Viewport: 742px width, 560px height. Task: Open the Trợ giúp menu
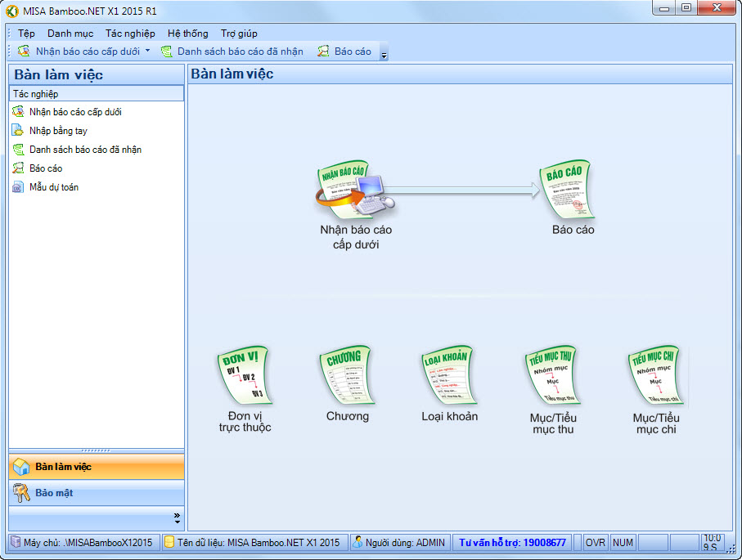[x=239, y=34]
